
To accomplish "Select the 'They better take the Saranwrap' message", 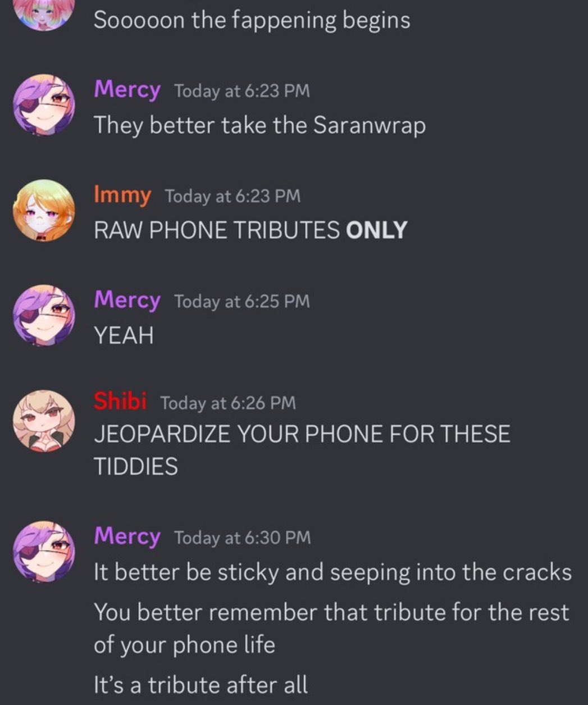I will 259,125.
